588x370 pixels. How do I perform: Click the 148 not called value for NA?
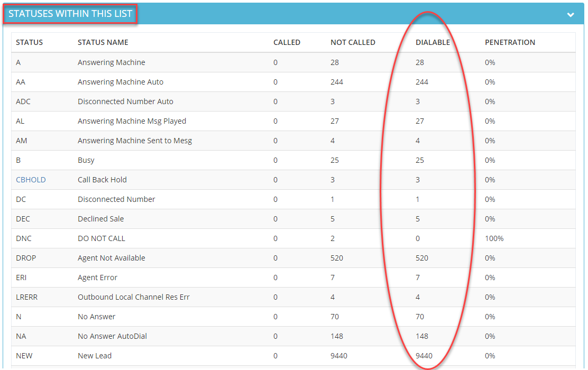[337, 336]
